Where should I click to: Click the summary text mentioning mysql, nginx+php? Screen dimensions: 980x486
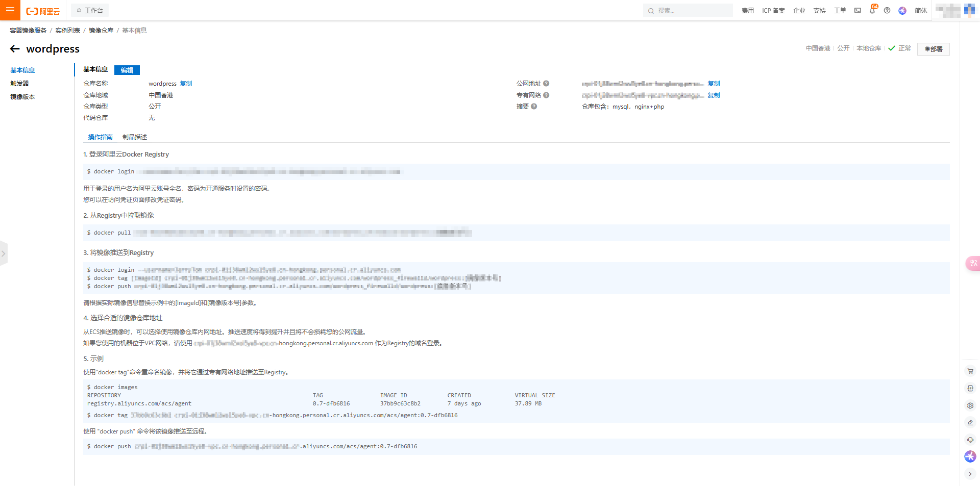pyautogui.click(x=623, y=107)
